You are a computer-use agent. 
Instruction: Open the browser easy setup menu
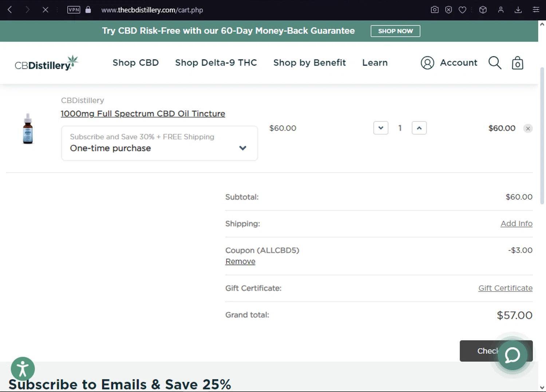[x=536, y=10]
